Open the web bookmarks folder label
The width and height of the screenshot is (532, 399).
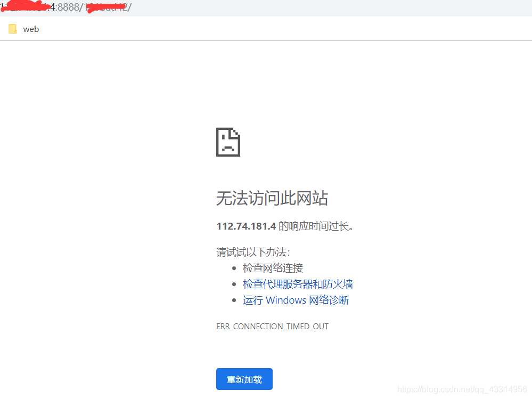(31, 29)
